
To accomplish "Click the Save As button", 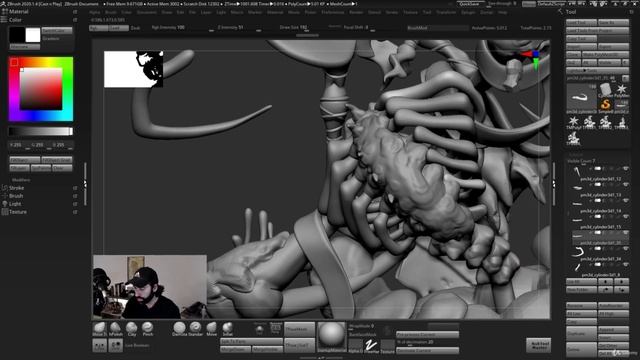I will [x=613, y=22].
